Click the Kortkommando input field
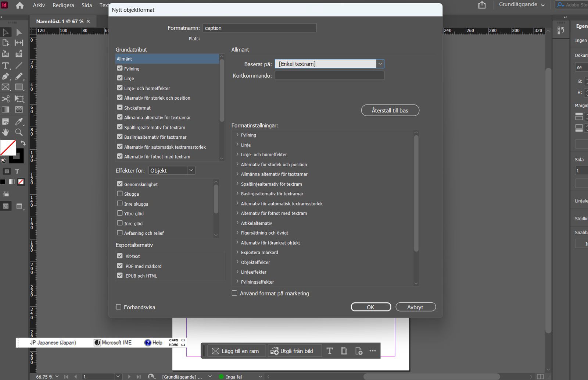 point(329,75)
